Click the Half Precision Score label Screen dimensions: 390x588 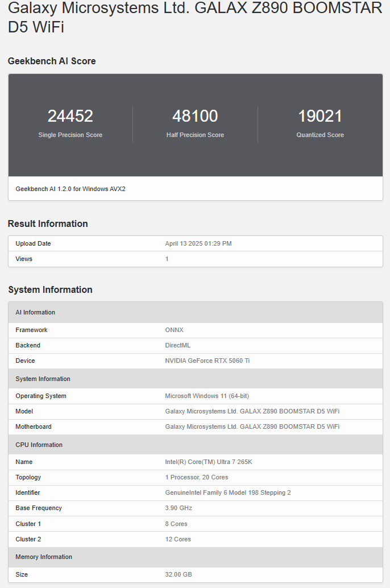[195, 135]
